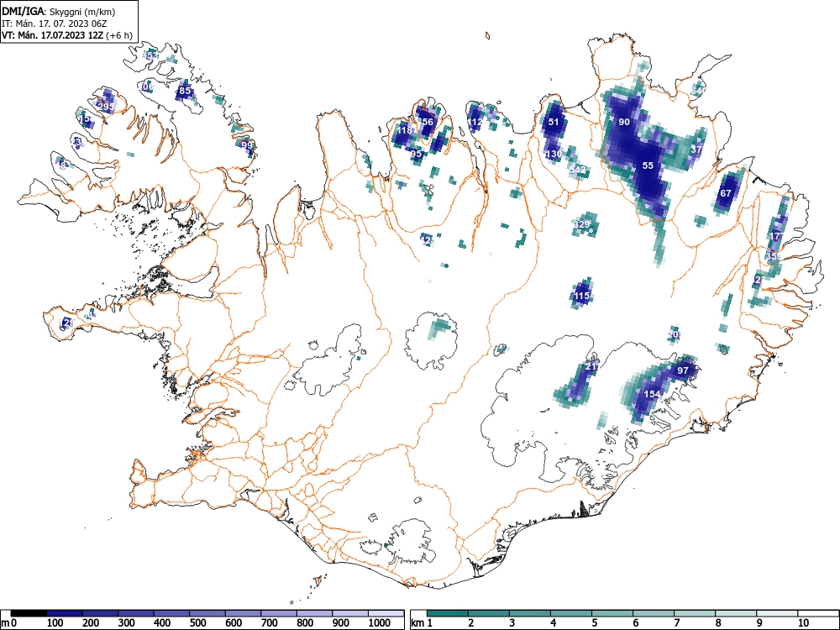Click the 'VT: Mán. 17.07.2023 12Z (+6 h)' line
Image resolution: width=840 pixels, height=630 pixels.
pos(66,35)
